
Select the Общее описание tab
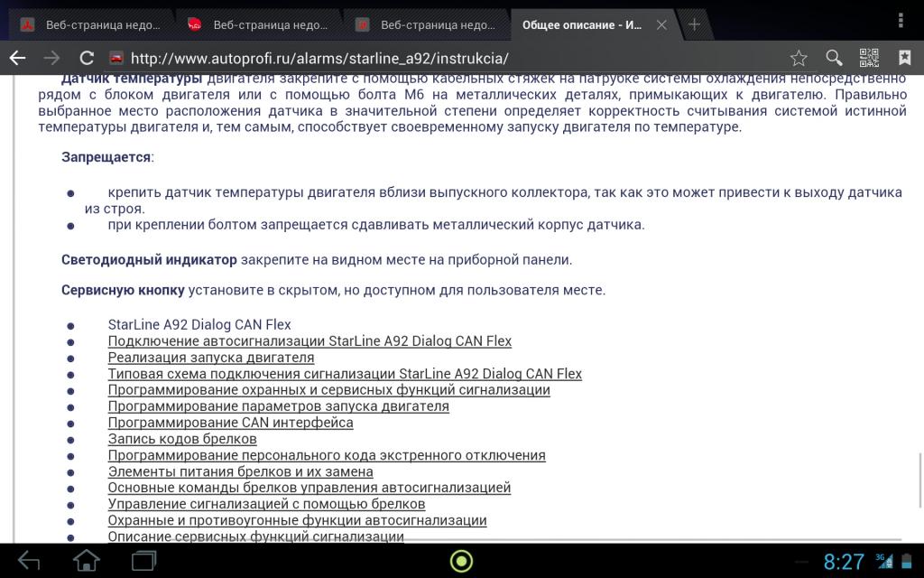click(582, 24)
